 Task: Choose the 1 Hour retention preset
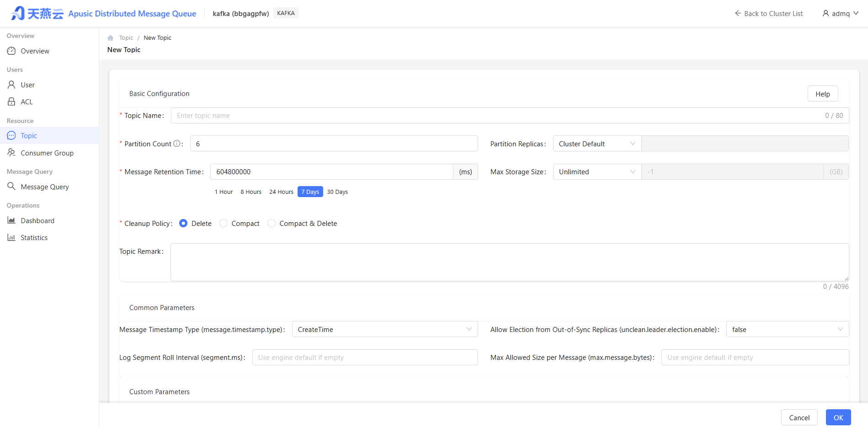(x=224, y=192)
